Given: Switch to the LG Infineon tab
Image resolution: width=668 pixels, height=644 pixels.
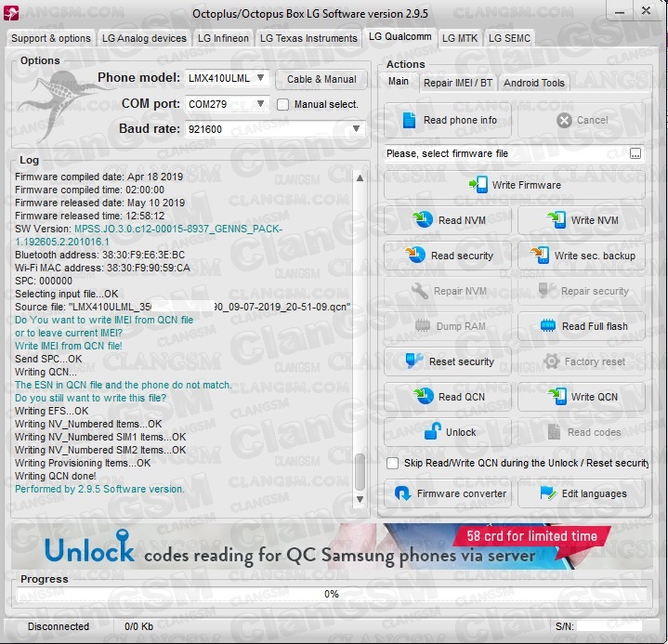Looking at the screenshot, I should point(223,38).
